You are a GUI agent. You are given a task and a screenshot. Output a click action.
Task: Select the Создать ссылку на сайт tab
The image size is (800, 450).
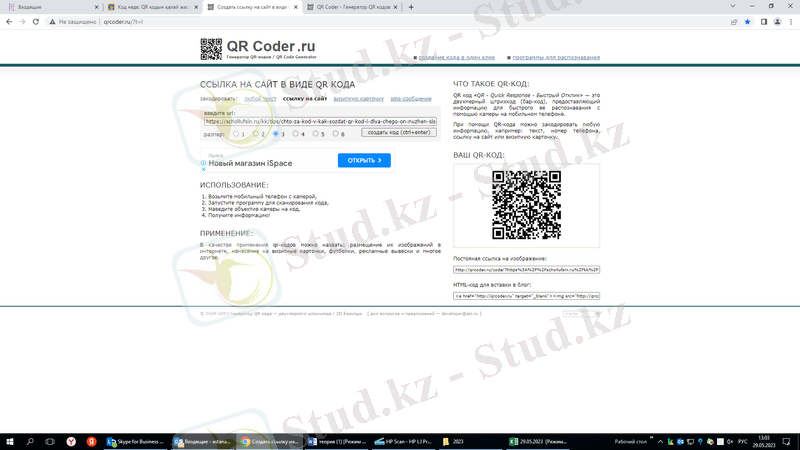tap(252, 7)
